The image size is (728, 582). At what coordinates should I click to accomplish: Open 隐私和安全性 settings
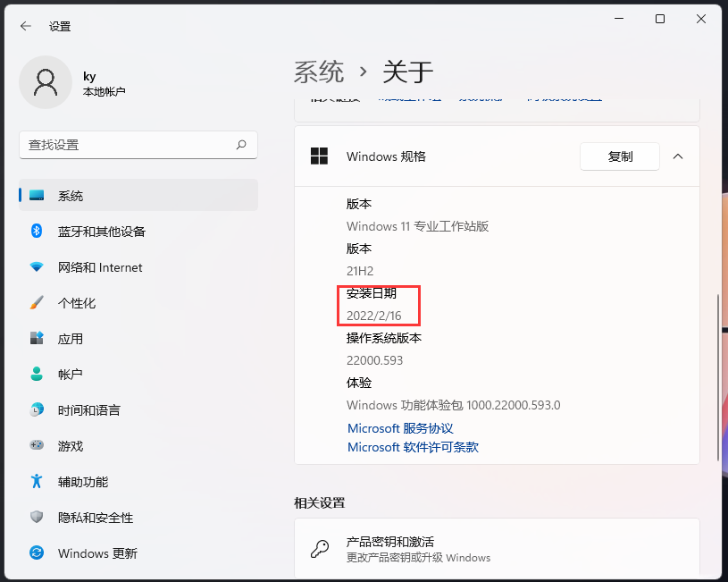80,518
